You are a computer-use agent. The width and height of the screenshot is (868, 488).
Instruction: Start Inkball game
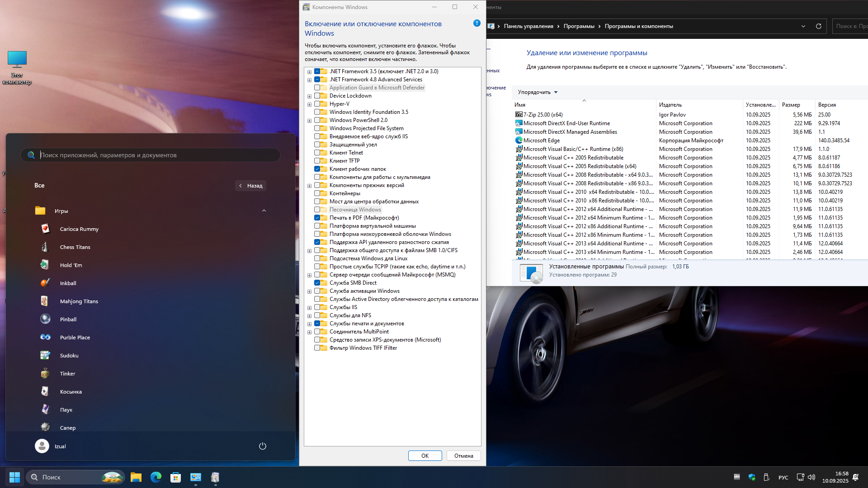click(x=45, y=283)
